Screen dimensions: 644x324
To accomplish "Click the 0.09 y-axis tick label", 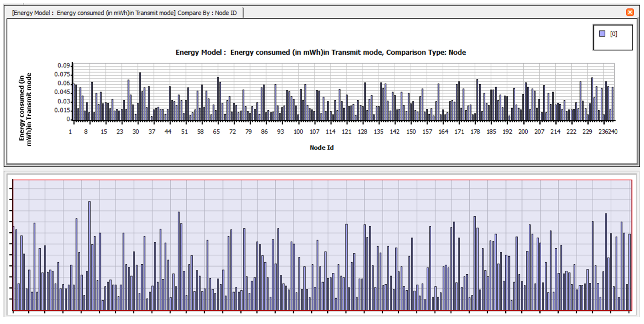I will [x=63, y=65].
